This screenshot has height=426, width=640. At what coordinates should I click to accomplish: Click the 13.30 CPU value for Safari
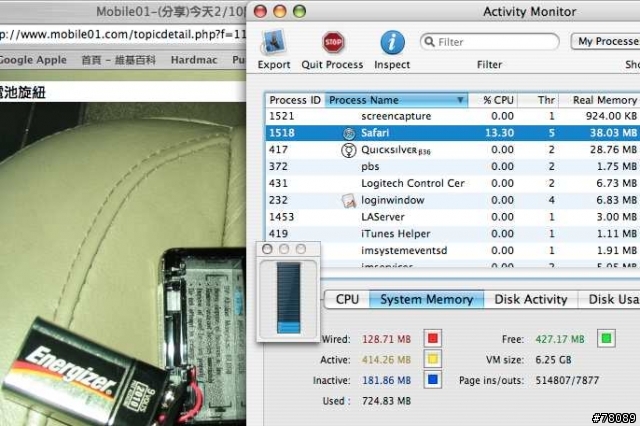pyautogui.click(x=499, y=133)
